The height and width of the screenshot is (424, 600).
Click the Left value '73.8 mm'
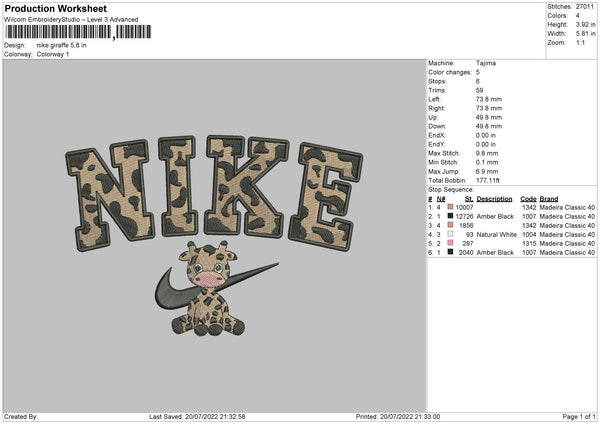pyautogui.click(x=489, y=99)
